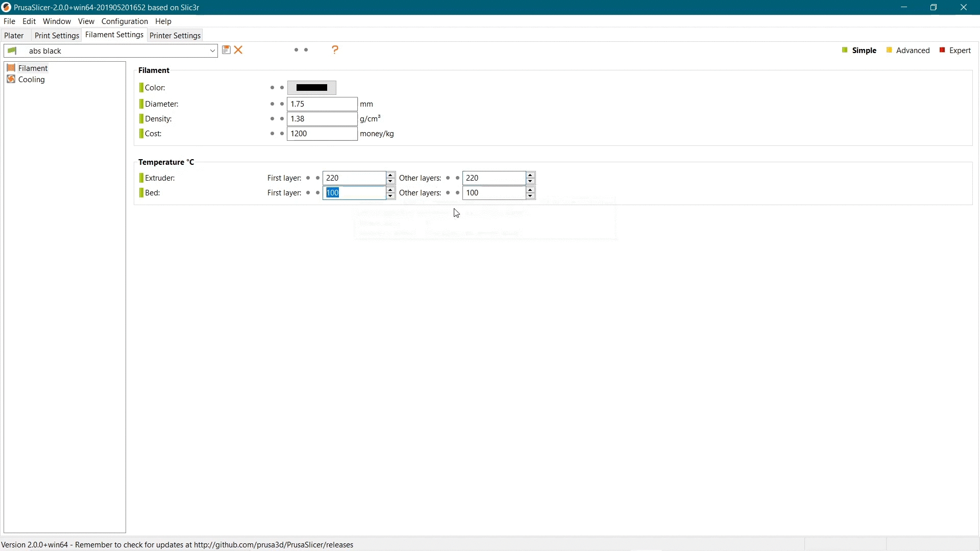Image resolution: width=980 pixels, height=551 pixels.
Task: Click the PrusaSlicer logo in title bar
Action: pyautogui.click(x=6, y=7)
